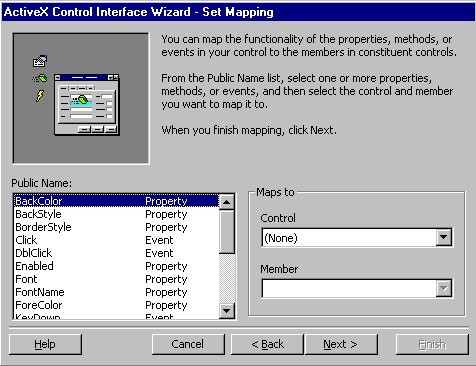Select the FontName property row
The width and height of the screenshot is (476, 366).
[116, 292]
